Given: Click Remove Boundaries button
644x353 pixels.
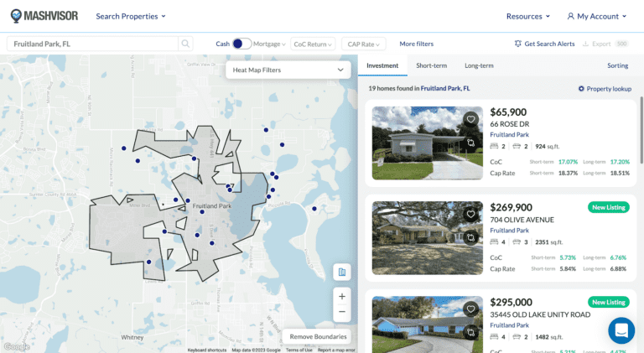Looking at the screenshot, I should pyautogui.click(x=318, y=336).
